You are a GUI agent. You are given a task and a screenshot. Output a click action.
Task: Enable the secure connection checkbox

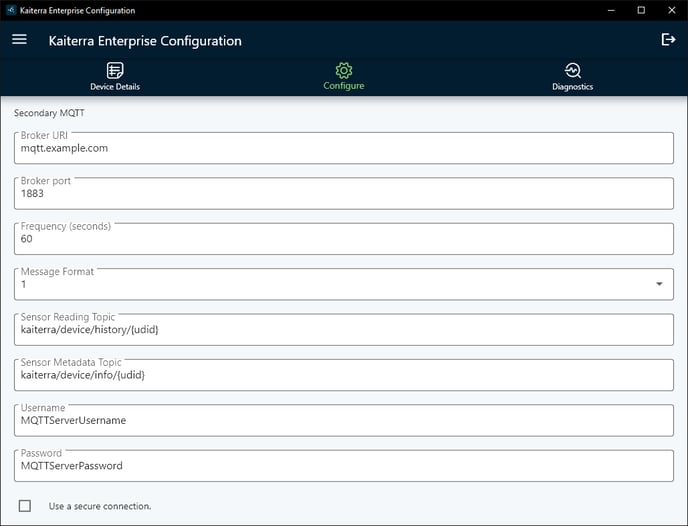[25, 506]
